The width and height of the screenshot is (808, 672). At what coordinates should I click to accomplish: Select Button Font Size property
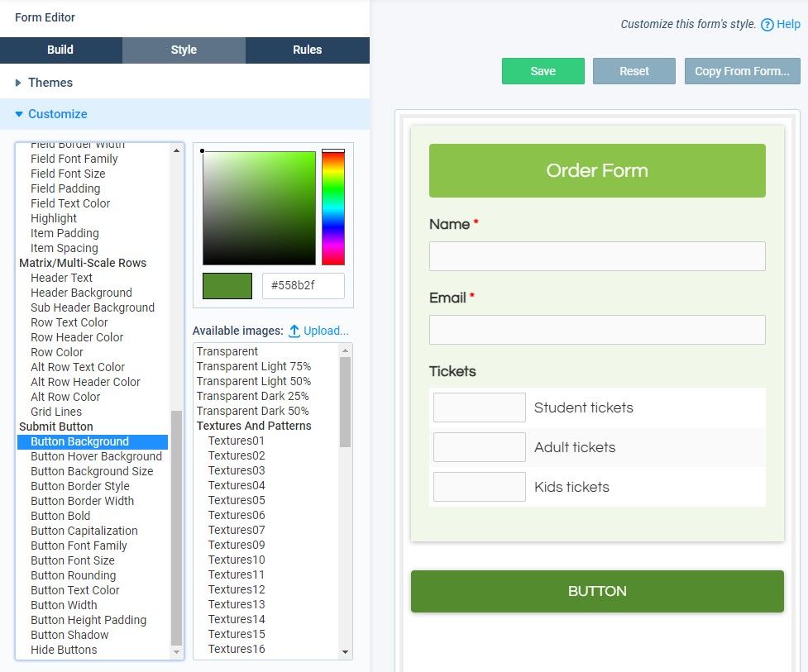tap(72, 560)
